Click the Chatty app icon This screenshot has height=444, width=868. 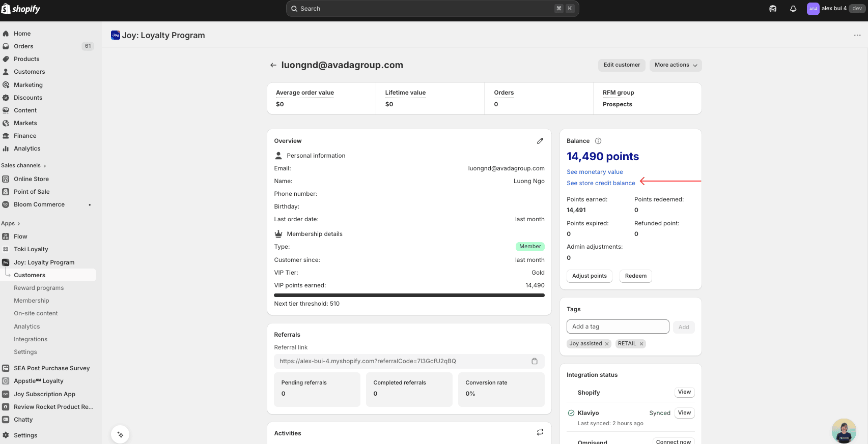[x=6, y=420]
